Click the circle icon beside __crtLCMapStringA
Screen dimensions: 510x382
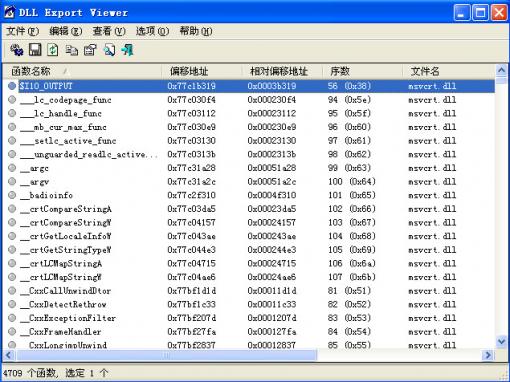[12, 264]
